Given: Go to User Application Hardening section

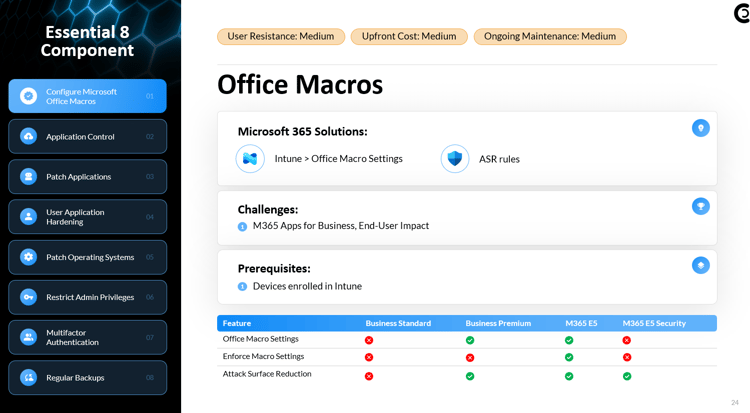Looking at the screenshot, I should pyautogui.click(x=88, y=217).
